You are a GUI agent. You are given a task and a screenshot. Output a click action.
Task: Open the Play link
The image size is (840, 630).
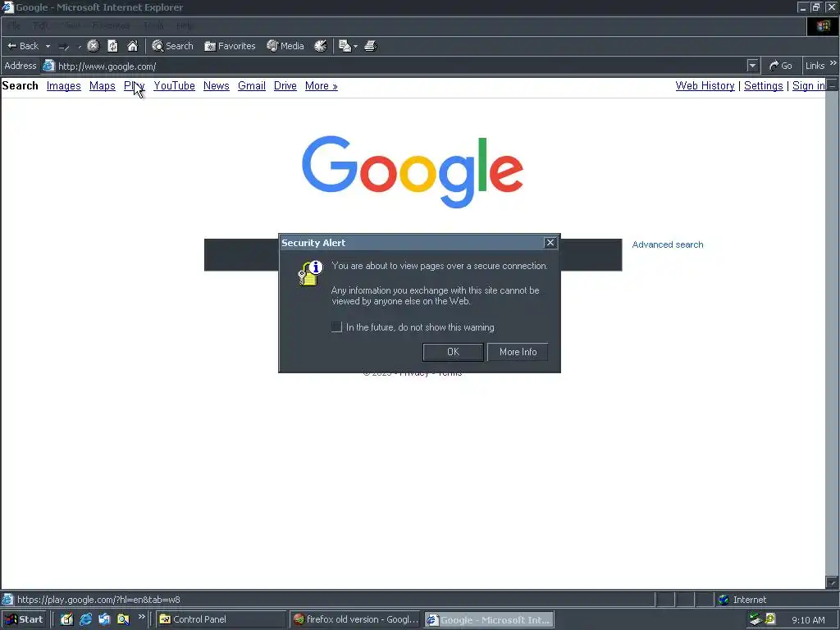point(134,85)
